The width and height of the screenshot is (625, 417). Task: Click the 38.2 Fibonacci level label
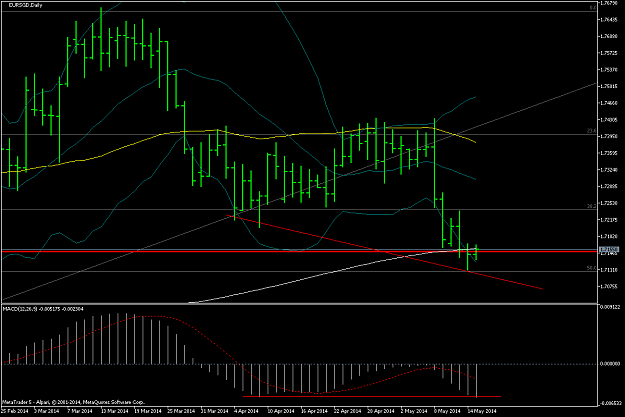coord(592,206)
